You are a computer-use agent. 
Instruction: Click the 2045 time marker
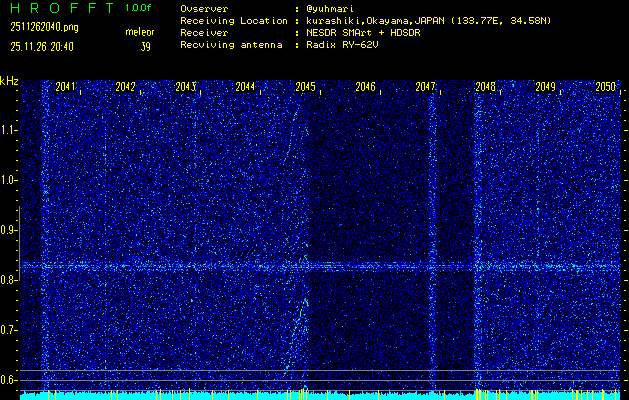coord(305,87)
